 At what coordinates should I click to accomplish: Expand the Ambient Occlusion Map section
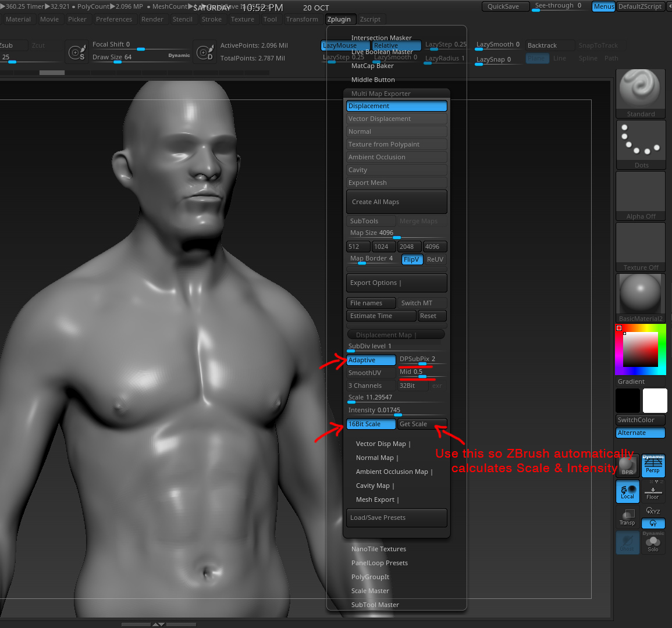(394, 472)
